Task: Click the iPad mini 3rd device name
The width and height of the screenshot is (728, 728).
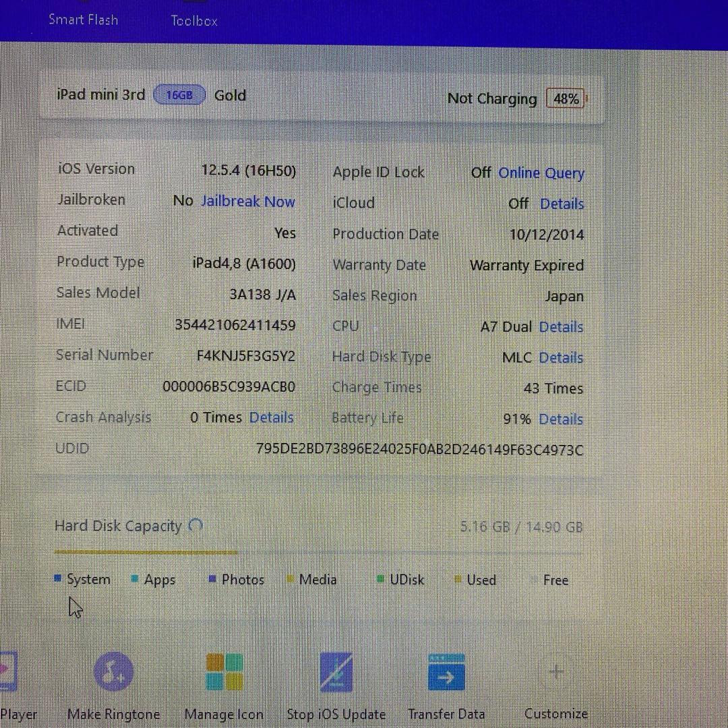Action: [100, 94]
